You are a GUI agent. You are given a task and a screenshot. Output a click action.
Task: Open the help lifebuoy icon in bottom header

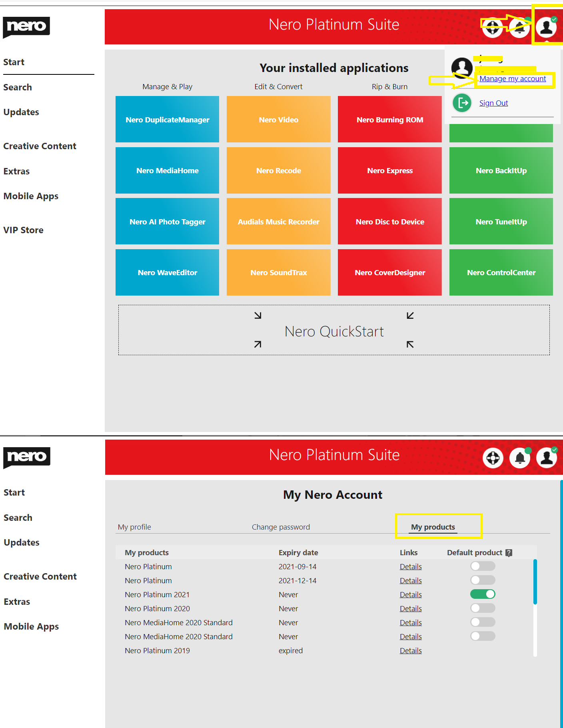[493, 458]
